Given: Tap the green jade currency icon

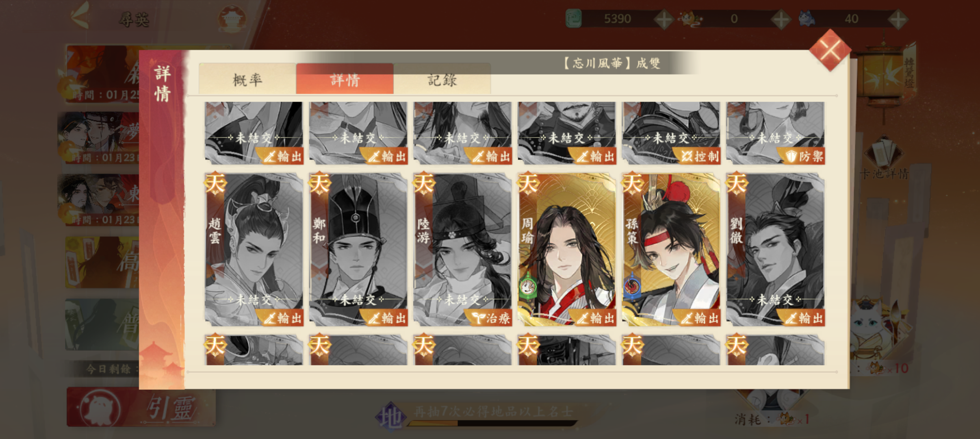Looking at the screenshot, I should (574, 19).
